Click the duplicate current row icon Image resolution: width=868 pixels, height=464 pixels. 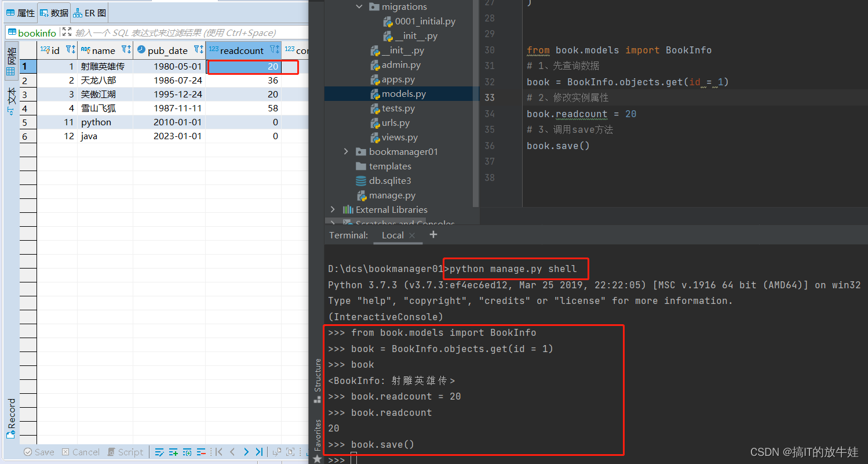187,452
